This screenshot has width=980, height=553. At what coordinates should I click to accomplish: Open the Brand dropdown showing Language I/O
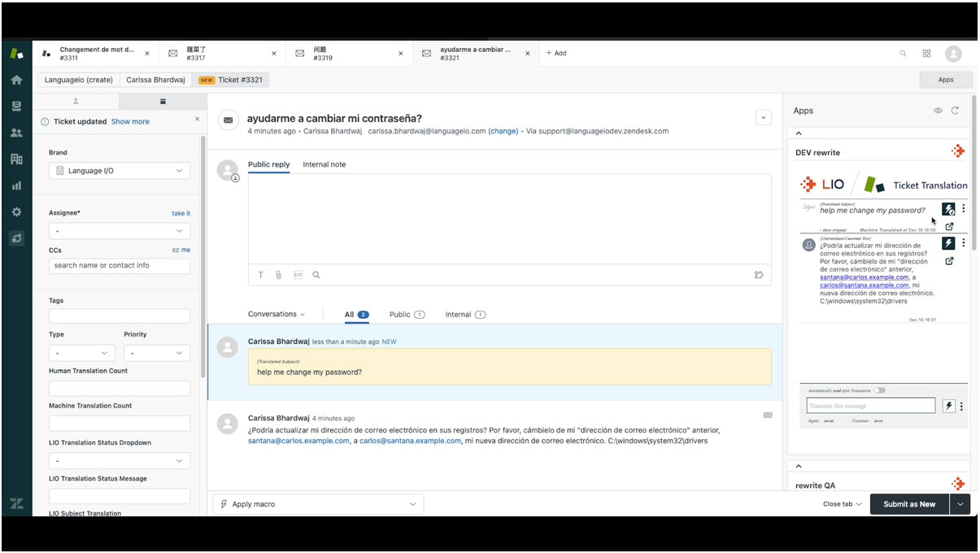click(120, 171)
